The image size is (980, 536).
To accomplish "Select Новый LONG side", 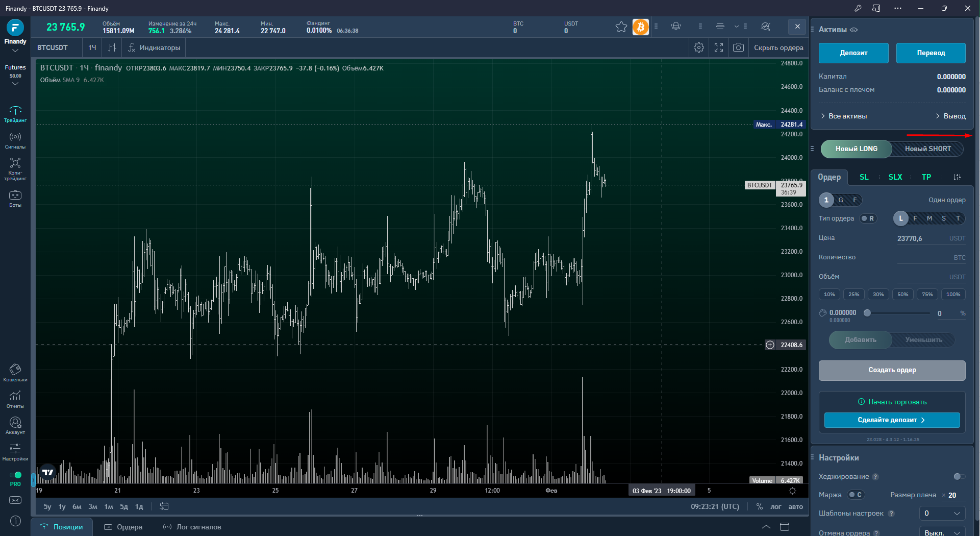I will click(x=856, y=149).
